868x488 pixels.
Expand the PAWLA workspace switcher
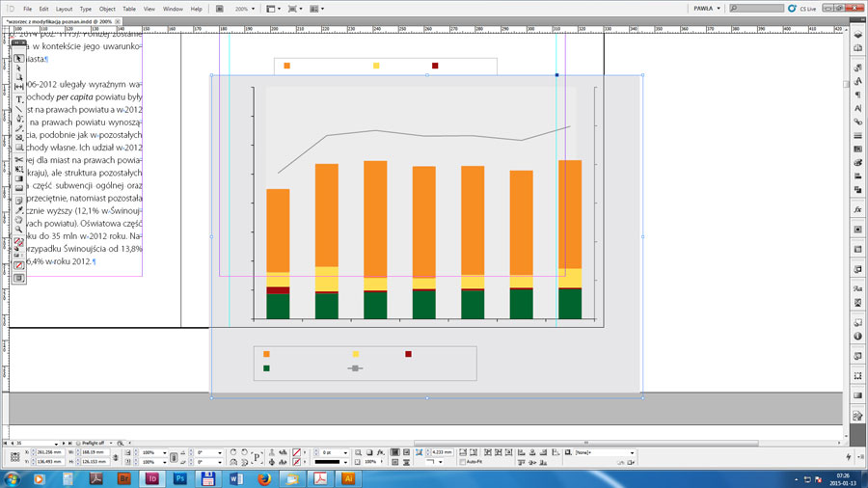(x=707, y=9)
